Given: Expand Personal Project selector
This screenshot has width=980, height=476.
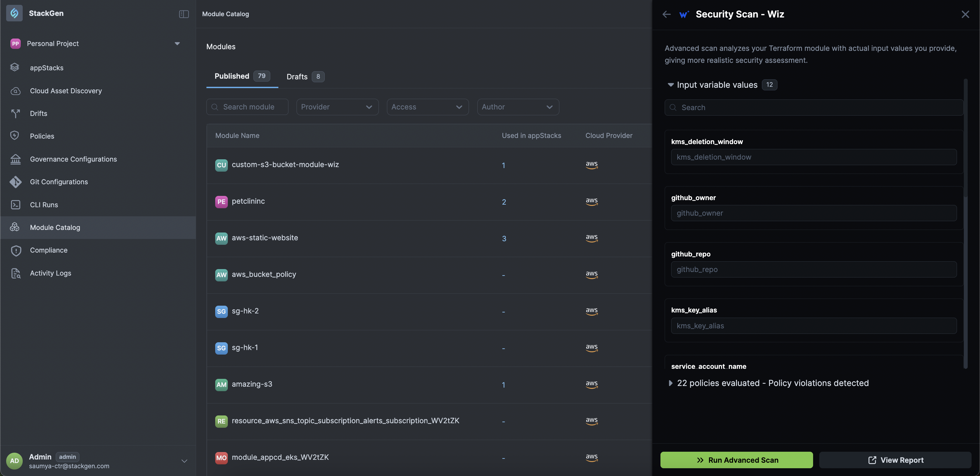Looking at the screenshot, I should (177, 43).
